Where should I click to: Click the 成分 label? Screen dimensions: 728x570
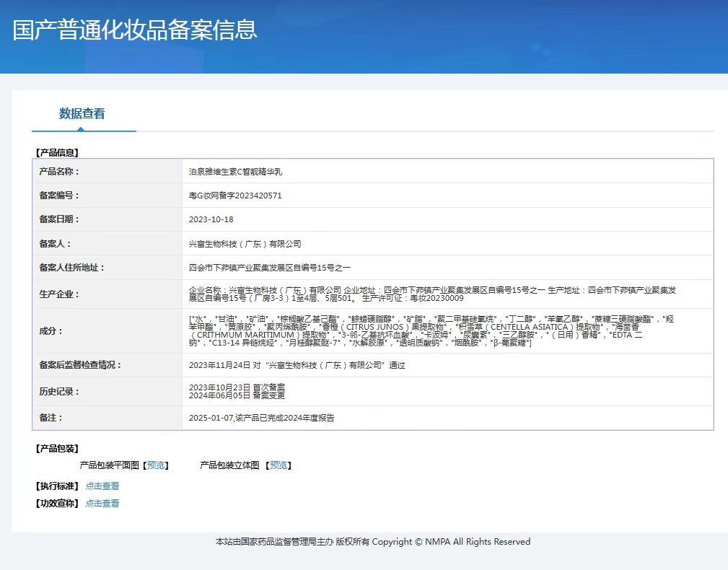[51, 331]
